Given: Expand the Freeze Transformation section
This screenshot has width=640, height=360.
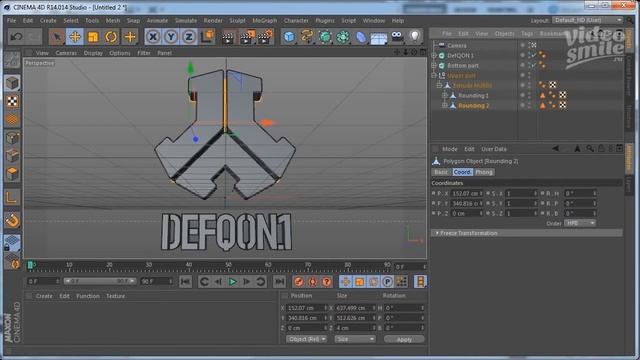Looking at the screenshot, I should coord(527,233).
